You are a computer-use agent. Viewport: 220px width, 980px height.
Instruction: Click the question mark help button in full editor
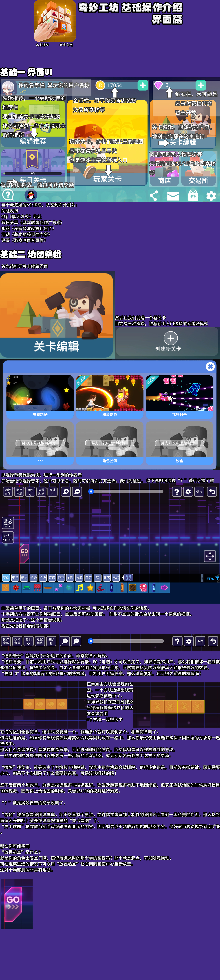pos(177,492)
